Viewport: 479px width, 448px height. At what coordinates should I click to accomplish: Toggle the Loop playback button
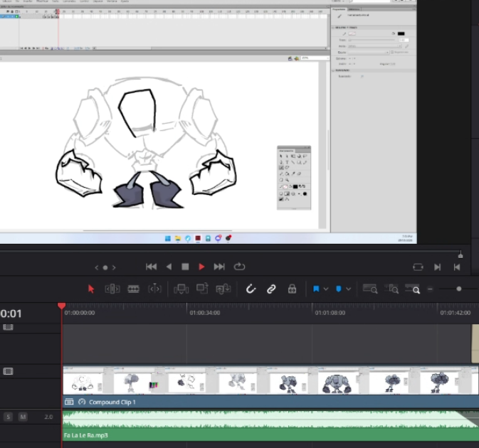239,267
